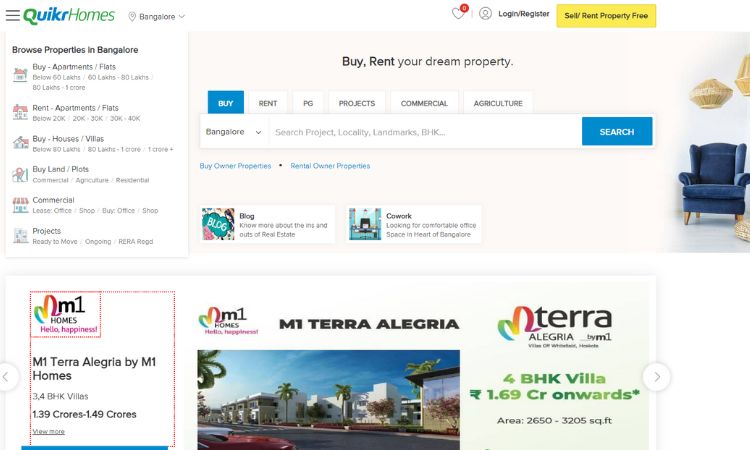Click the SEARCH button
The width and height of the screenshot is (750, 450).
coord(617,132)
